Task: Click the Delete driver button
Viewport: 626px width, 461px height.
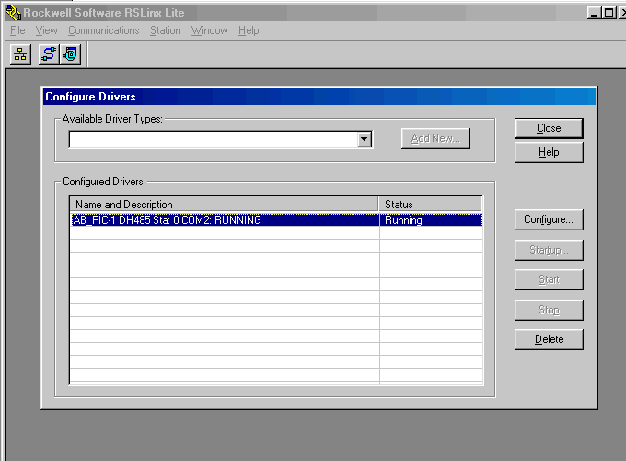Action: 549,339
